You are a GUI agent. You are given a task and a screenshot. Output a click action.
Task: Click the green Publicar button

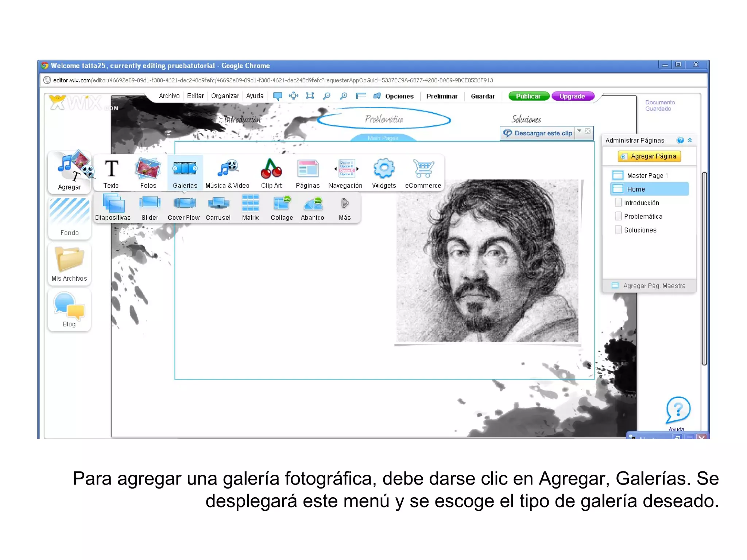529,96
